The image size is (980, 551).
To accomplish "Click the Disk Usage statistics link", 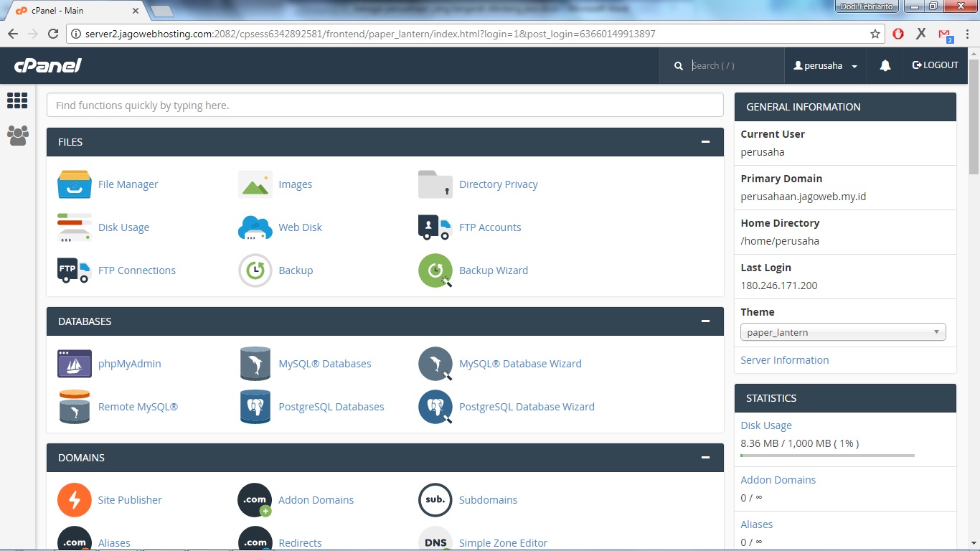I will pyautogui.click(x=766, y=425).
